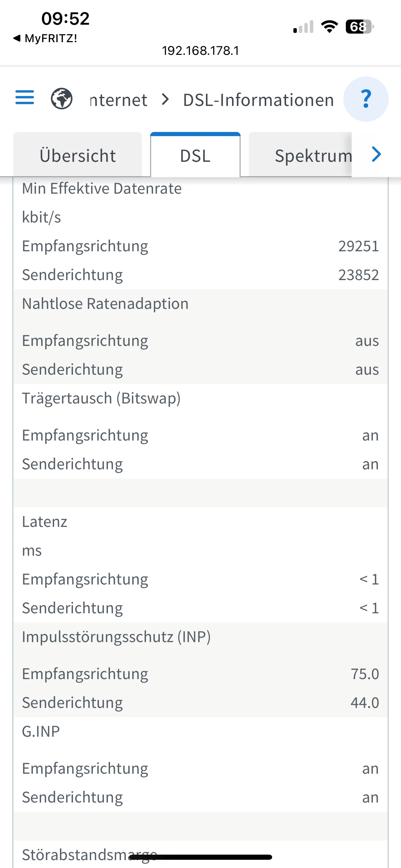The image size is (401, 868).
Task: Tap the breadcrumb chevron separator
Action: coord(166,99)
